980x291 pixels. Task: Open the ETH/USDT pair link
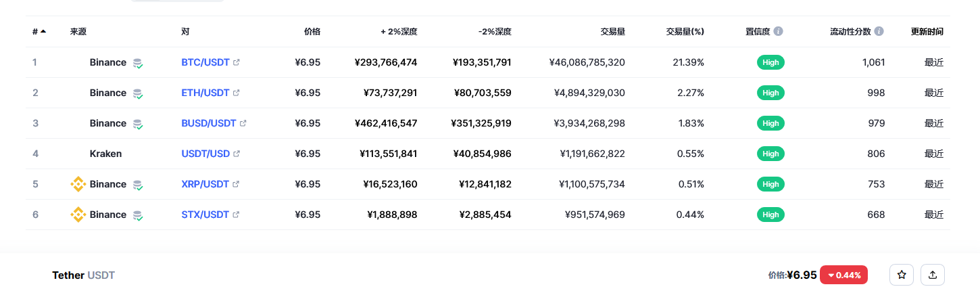205,93
